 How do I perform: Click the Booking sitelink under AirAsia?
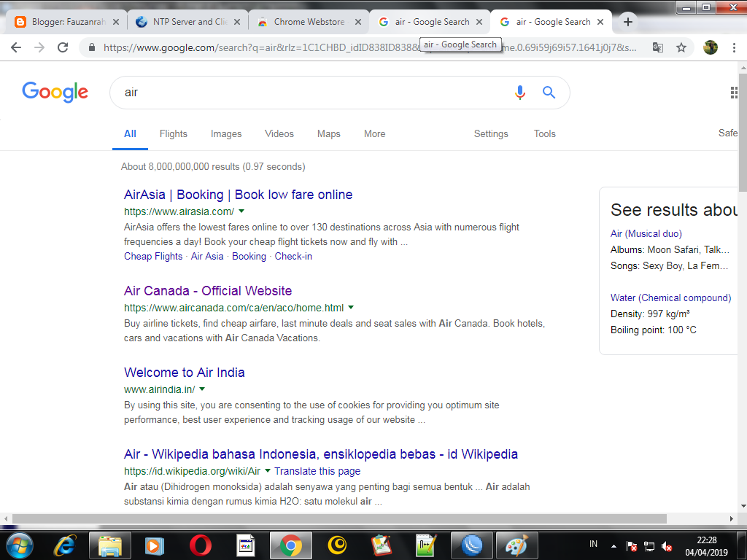click(x=249, y=256)
